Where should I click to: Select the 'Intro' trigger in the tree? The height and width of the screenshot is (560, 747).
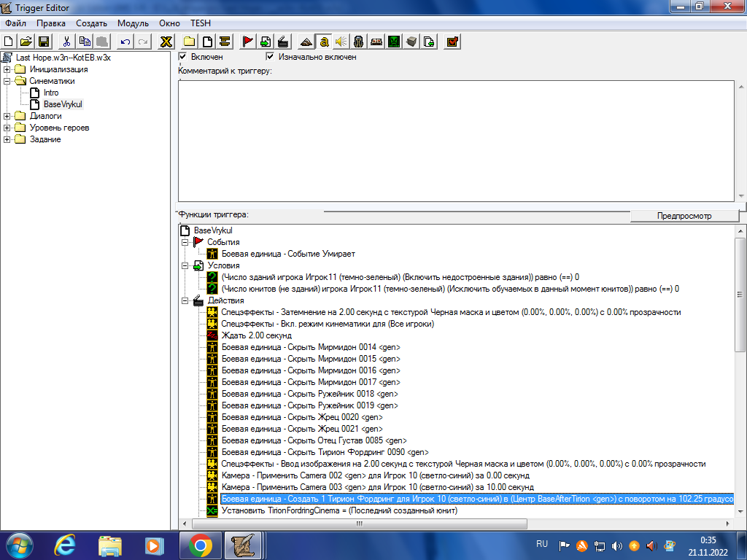tap(51, 93)
